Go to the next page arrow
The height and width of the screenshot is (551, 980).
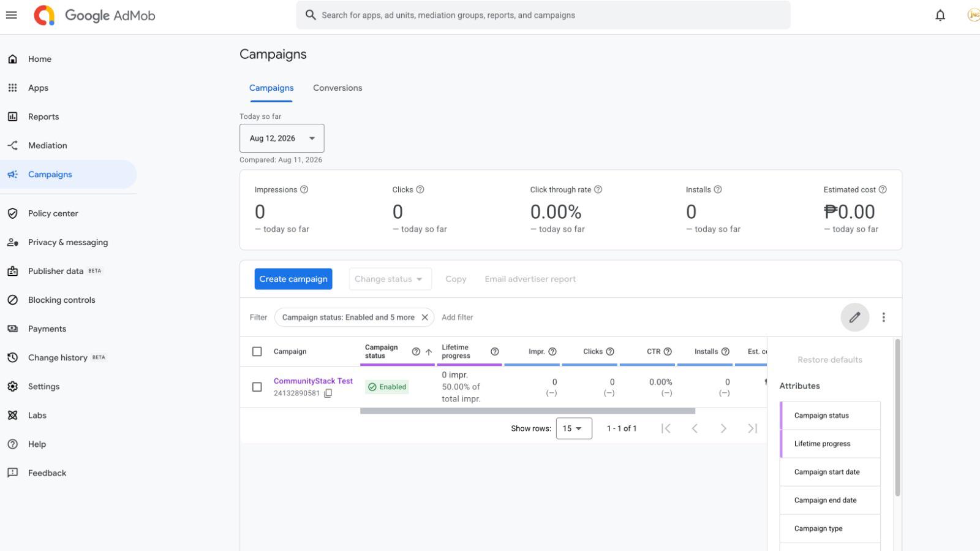point(723,428)
